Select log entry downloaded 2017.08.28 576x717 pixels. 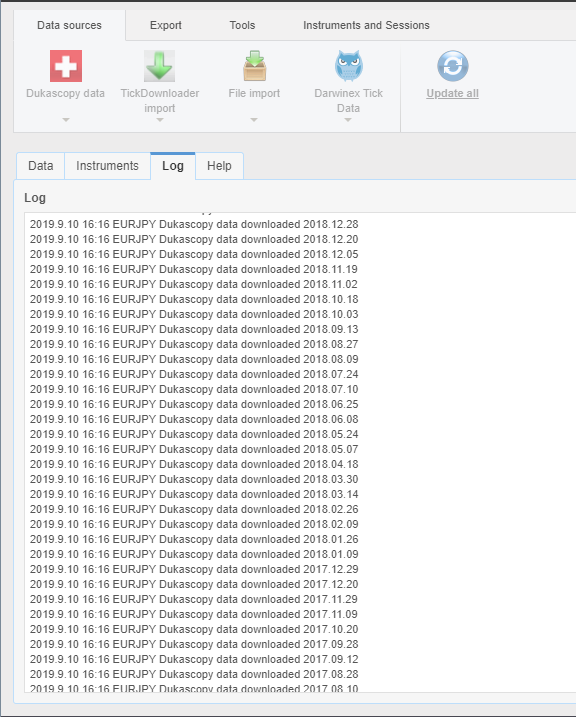(194, 674)
